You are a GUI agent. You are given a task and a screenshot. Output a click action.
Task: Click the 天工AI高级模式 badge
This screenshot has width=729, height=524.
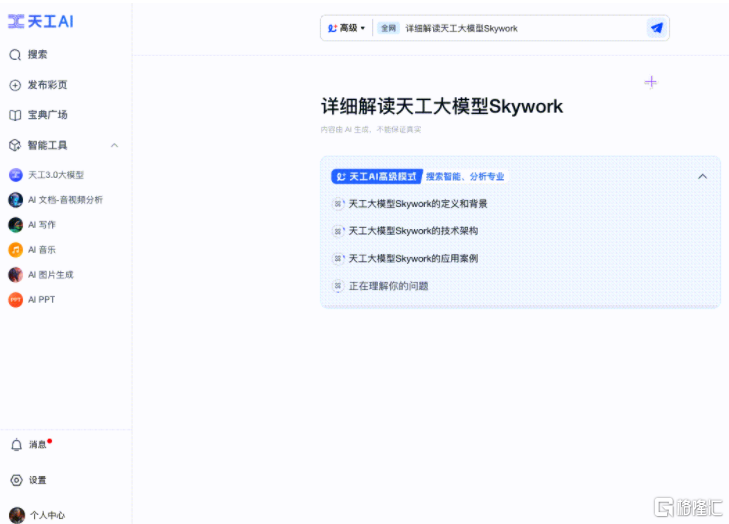click(377, 177)
